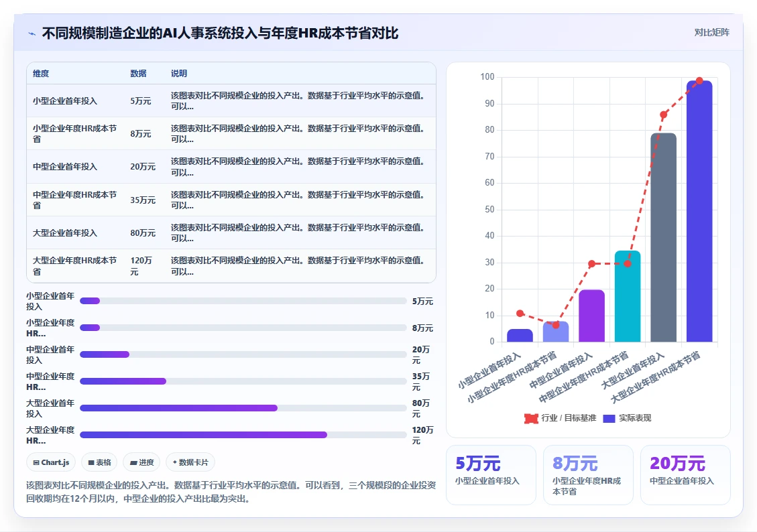Select the 表格 tag chip

click(x=99, y=462)
